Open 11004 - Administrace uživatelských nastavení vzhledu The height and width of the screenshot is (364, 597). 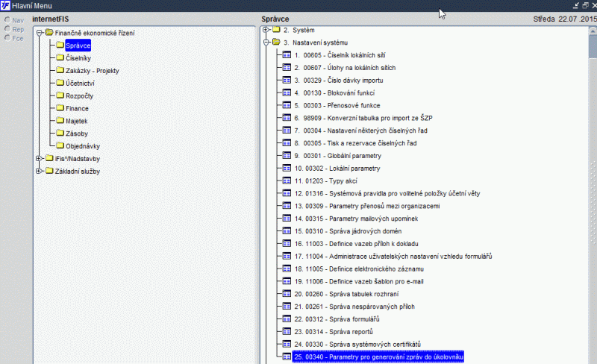[x=393, y=257]
